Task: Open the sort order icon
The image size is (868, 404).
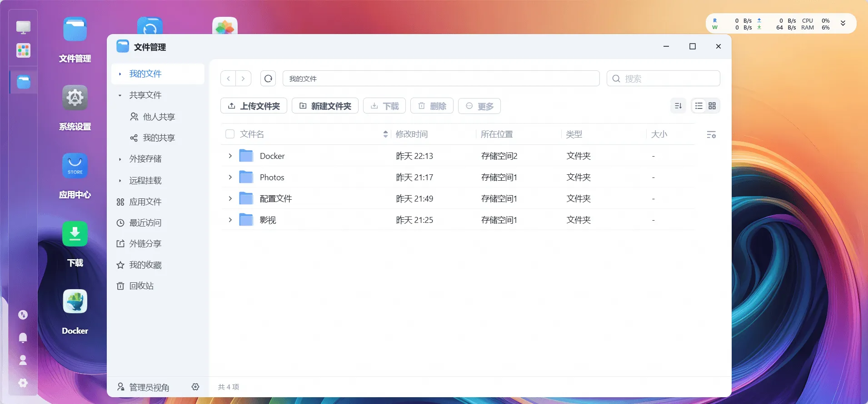Action: [678, 106]
